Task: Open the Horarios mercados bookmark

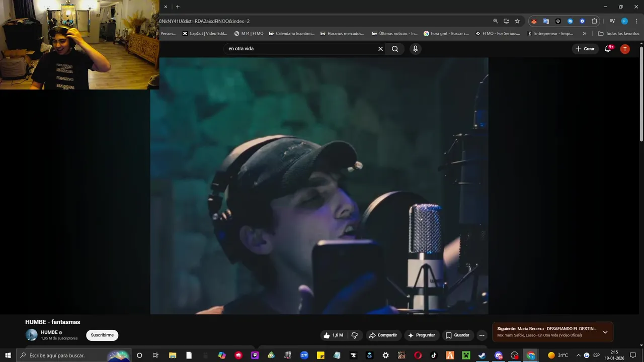Action: (x=342, y=34)
